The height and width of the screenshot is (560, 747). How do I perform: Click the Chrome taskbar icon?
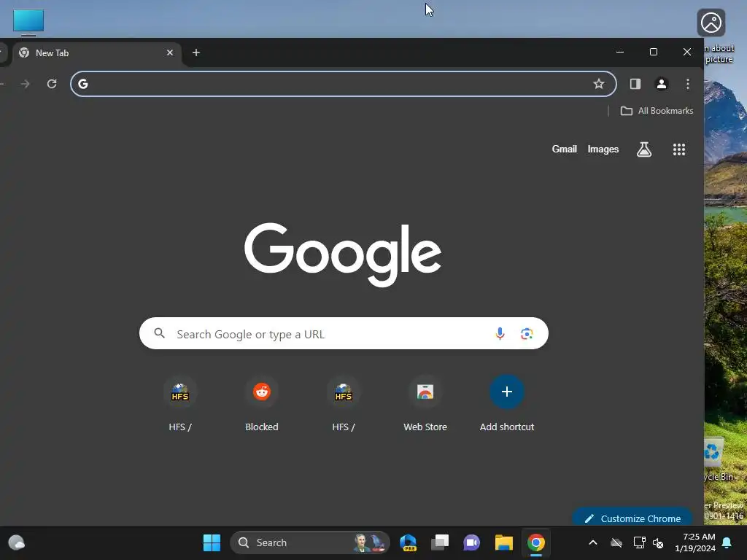click(x=536, y=542)
